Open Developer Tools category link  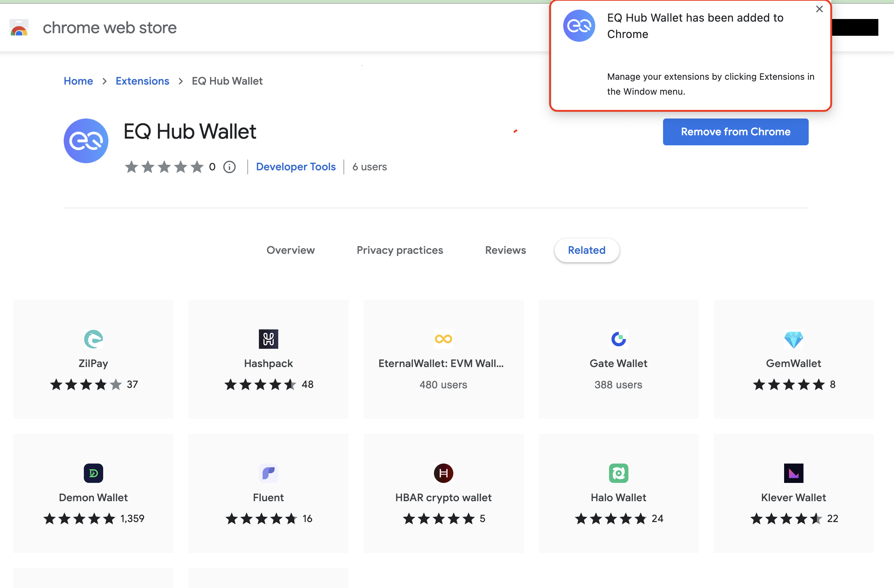tap(296, 167)
